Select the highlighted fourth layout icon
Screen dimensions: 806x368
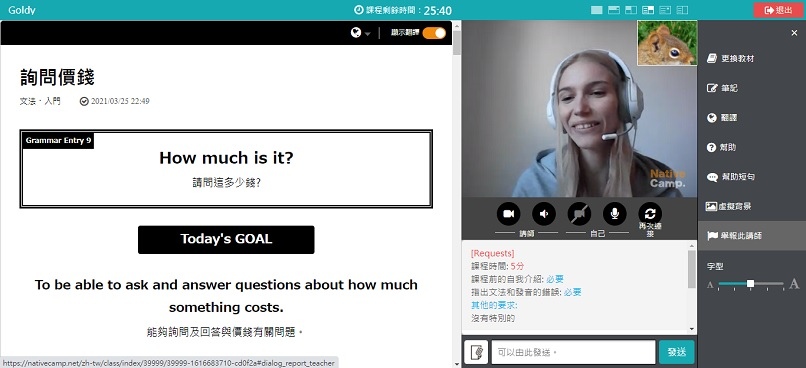(x=648, y=10)
